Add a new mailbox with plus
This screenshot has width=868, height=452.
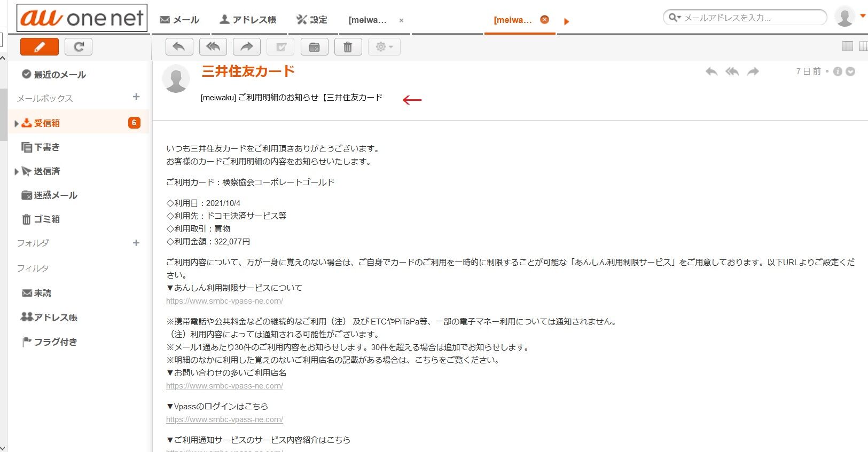[136, 97]
